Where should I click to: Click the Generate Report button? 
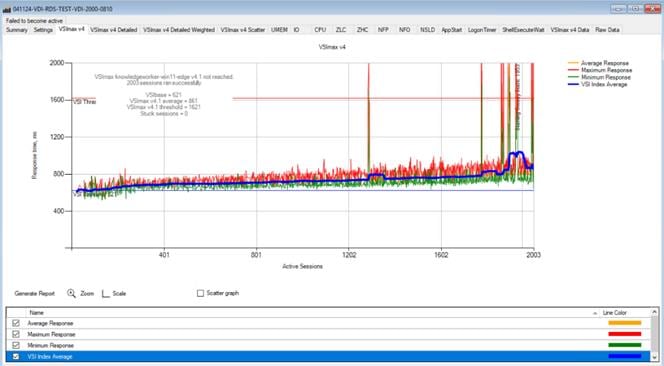34,294
